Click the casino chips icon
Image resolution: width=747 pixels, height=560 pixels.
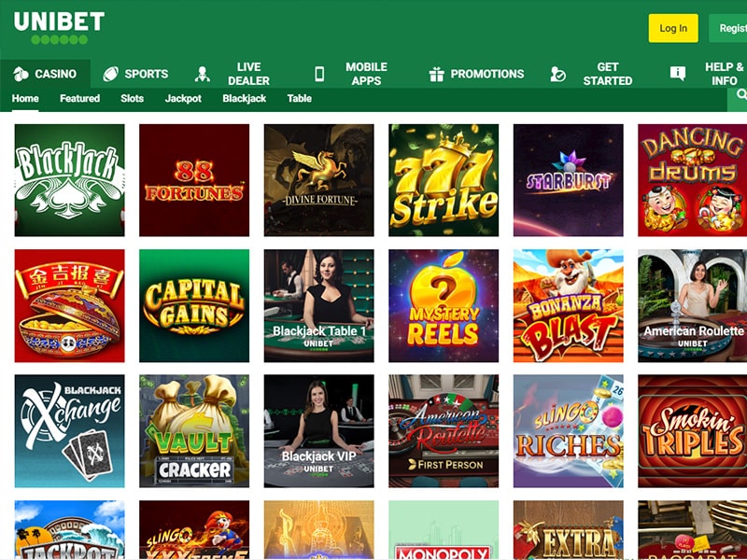point(21,74)
